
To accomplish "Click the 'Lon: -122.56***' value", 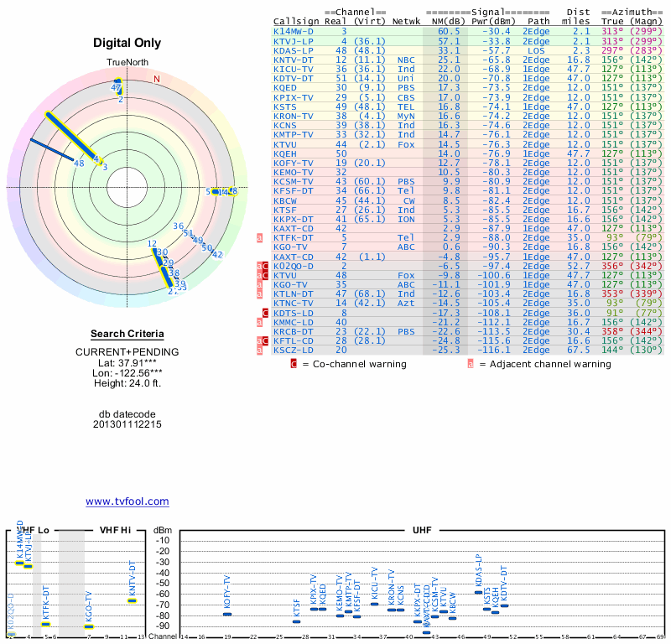I will 127,373.
